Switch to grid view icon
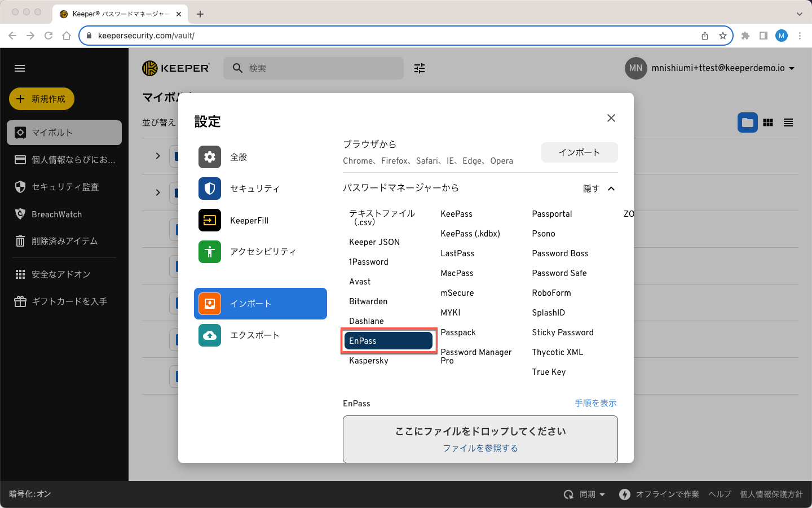This screenshot has height=508, width=812. [768, 122]
